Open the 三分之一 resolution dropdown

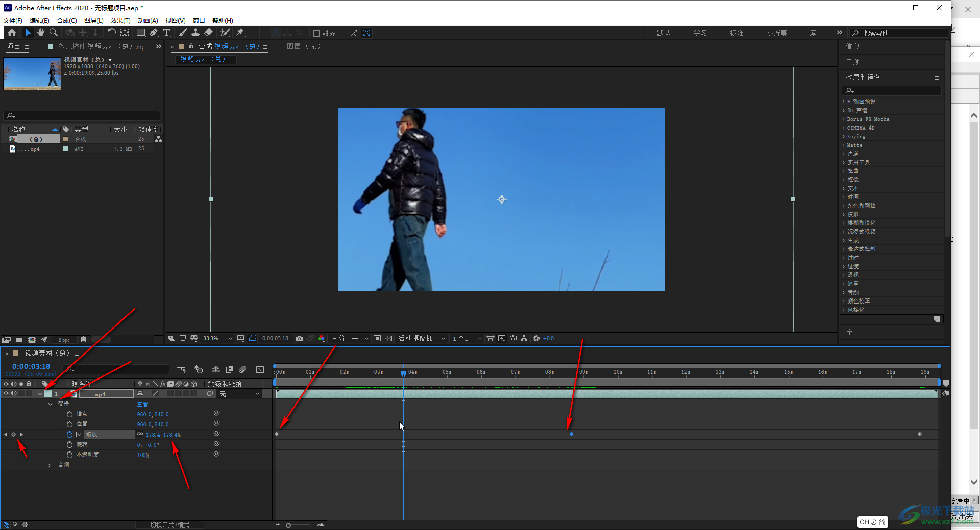coord(350,339)
